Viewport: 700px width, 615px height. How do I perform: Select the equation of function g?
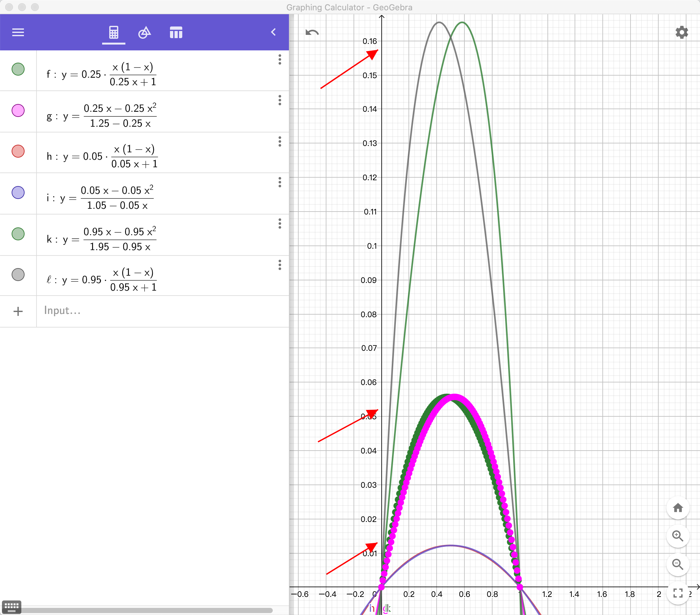(x=102, y=115)
